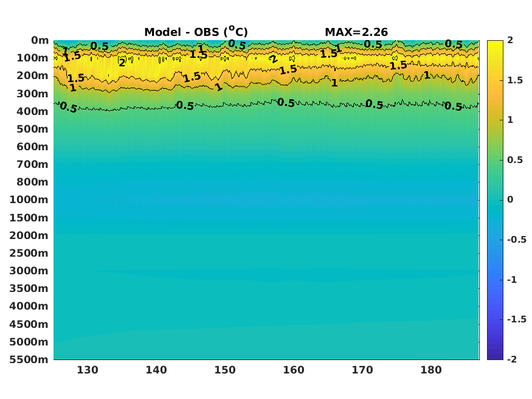Click the '150' longitude axis label
Viewport: 532px width, 399px height.
[225, 370]
